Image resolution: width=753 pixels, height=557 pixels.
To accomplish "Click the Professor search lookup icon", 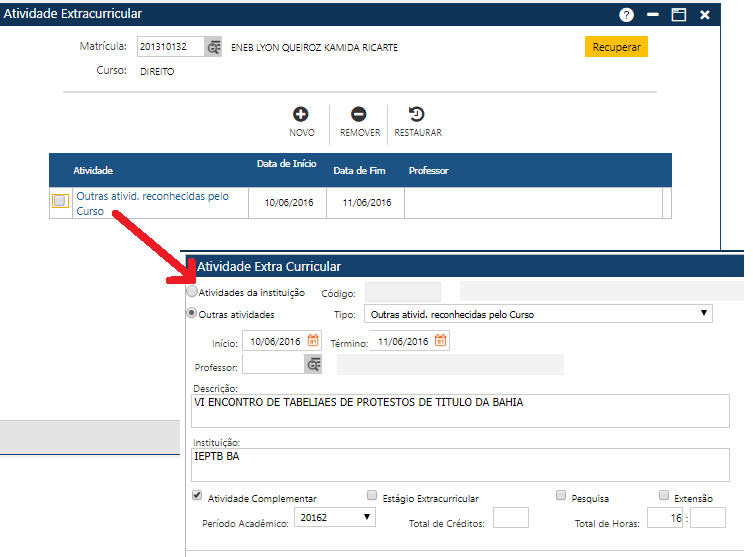I will click(x=314, y=366).
